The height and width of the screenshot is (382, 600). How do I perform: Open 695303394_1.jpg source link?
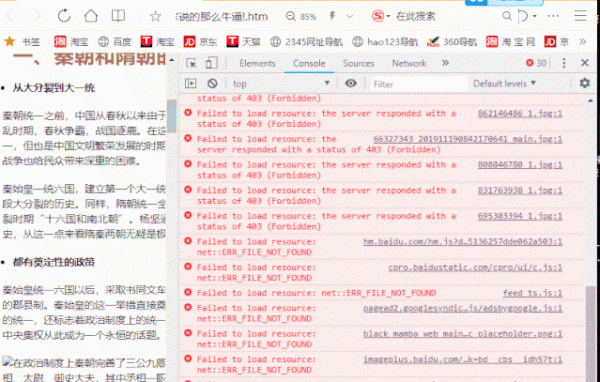[520, 216]
